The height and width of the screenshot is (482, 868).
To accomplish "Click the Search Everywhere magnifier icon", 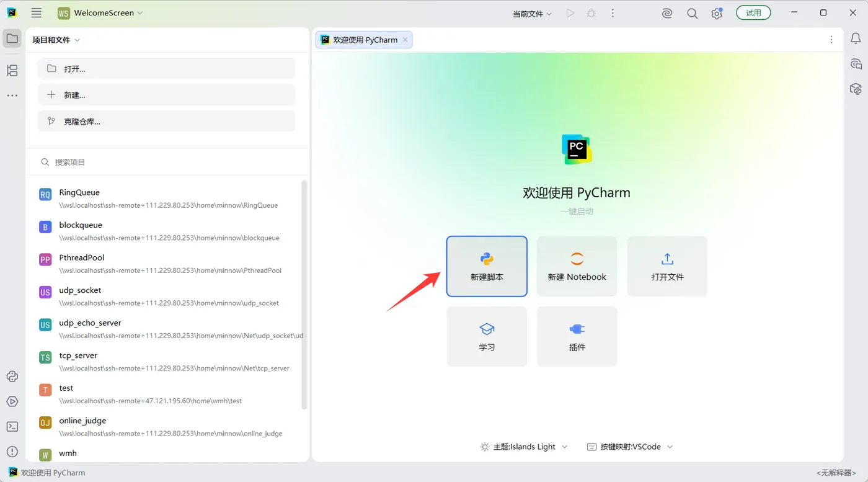I will [693, 13].
